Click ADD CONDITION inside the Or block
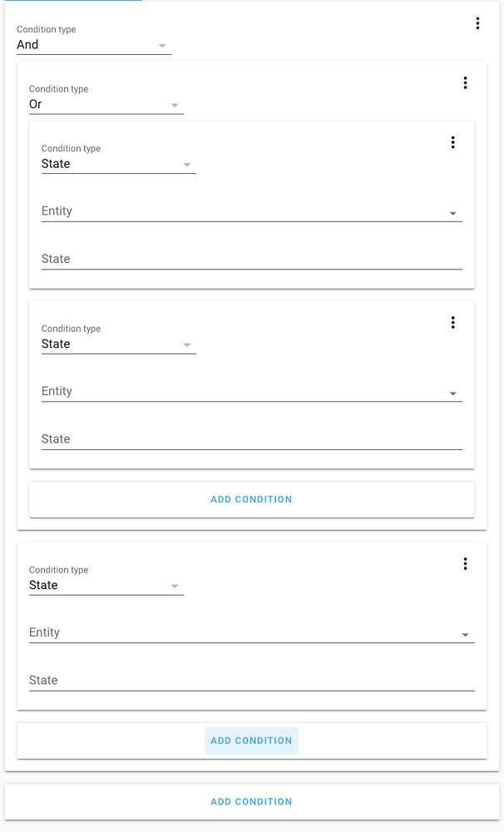 point(251,499)
